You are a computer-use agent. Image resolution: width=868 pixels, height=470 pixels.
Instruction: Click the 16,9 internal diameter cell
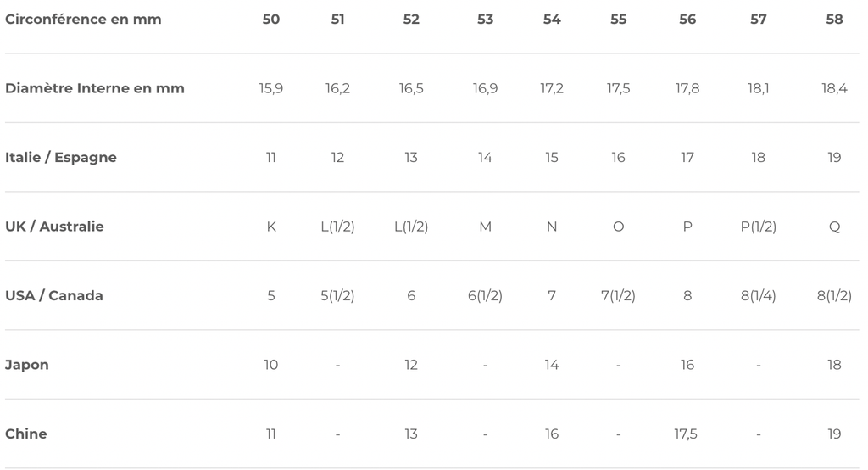click(485, 88)
